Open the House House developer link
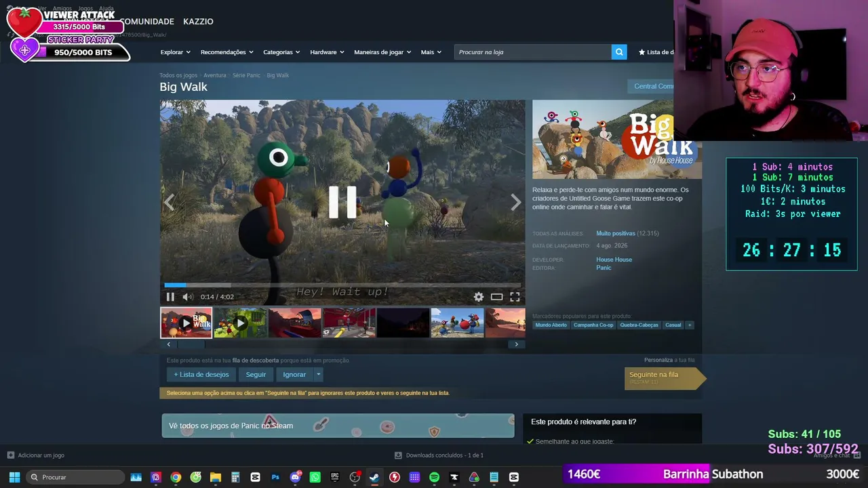Image resolution: width=868 pixels, height=488 pixels. pyautogui.click(x=614, y=260)
